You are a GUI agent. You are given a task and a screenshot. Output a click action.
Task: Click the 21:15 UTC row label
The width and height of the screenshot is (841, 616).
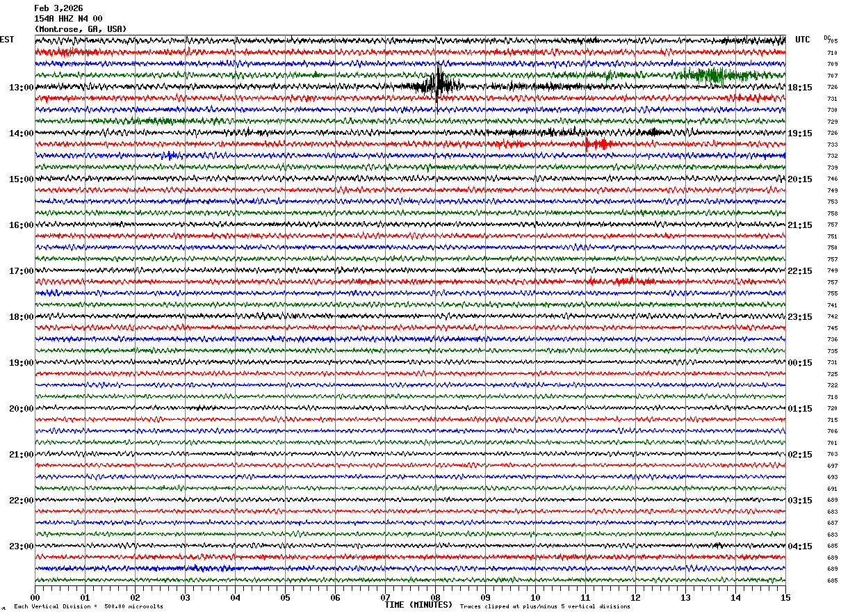click(x=800, y=225)
